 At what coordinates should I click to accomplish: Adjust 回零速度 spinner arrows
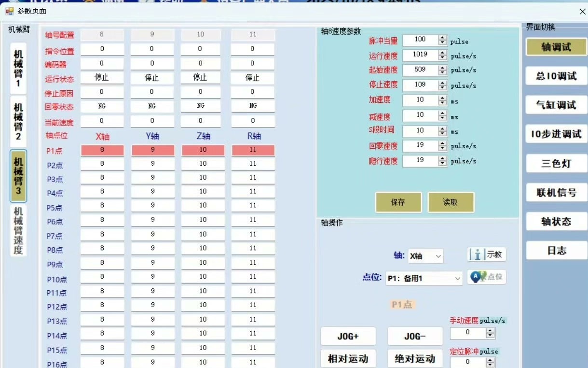coord(443,146)
